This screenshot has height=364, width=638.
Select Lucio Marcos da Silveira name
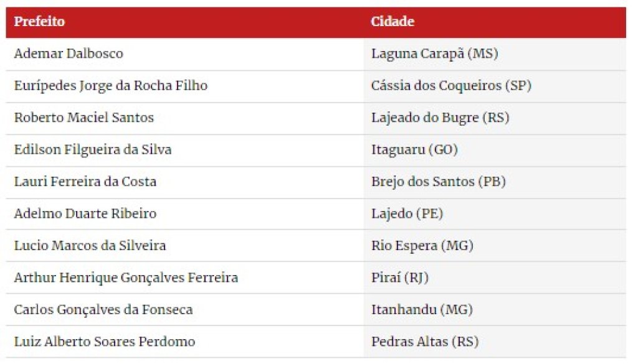click(x=90, y=246)
